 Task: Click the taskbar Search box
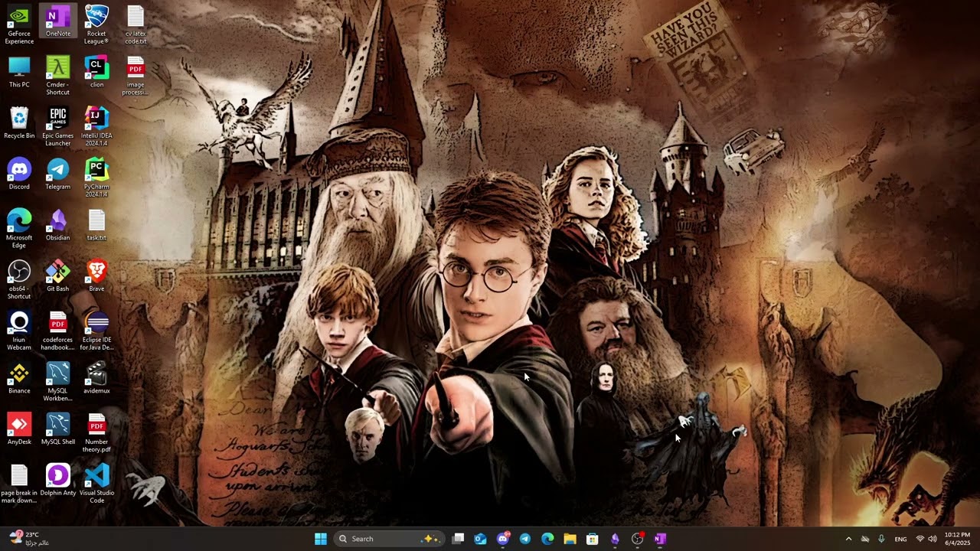(x=389, y=539)
